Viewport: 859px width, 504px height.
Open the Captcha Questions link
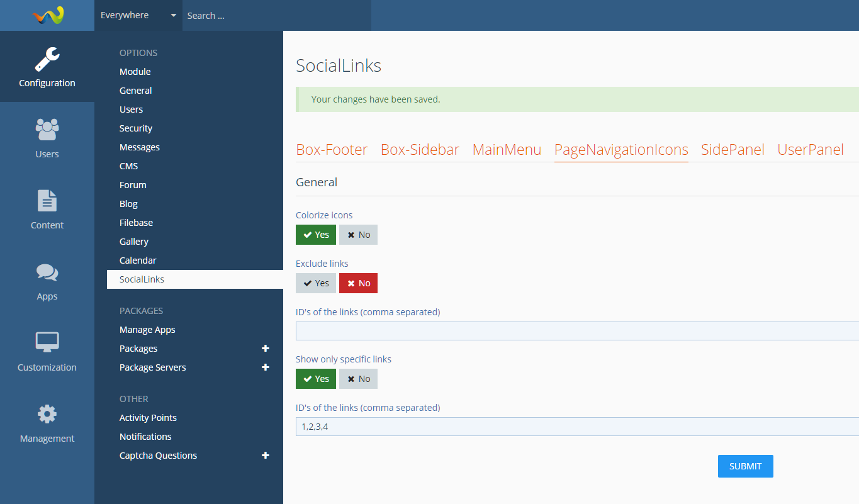coord(158,456)
